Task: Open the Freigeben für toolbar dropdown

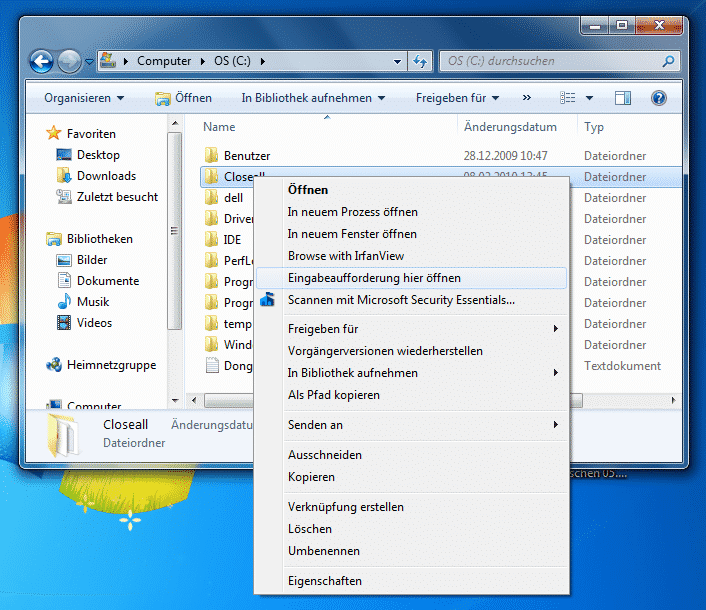Action: (457, 98)
